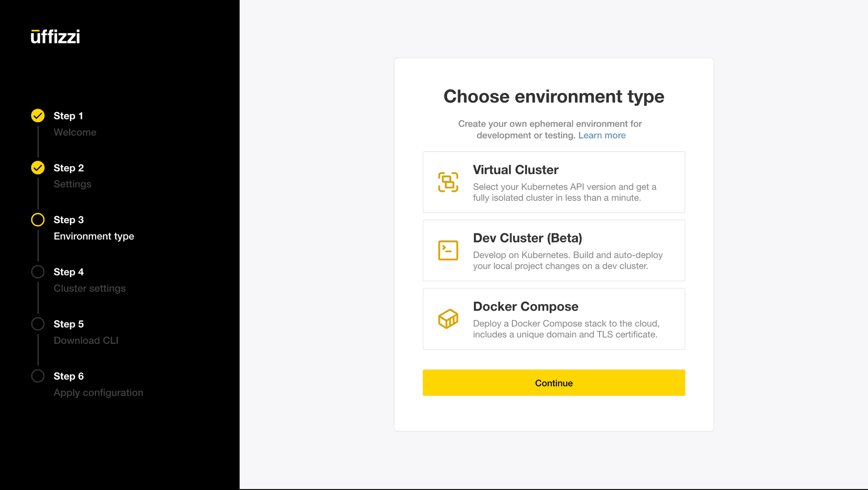Go to Step 6 label

(69, 376)
